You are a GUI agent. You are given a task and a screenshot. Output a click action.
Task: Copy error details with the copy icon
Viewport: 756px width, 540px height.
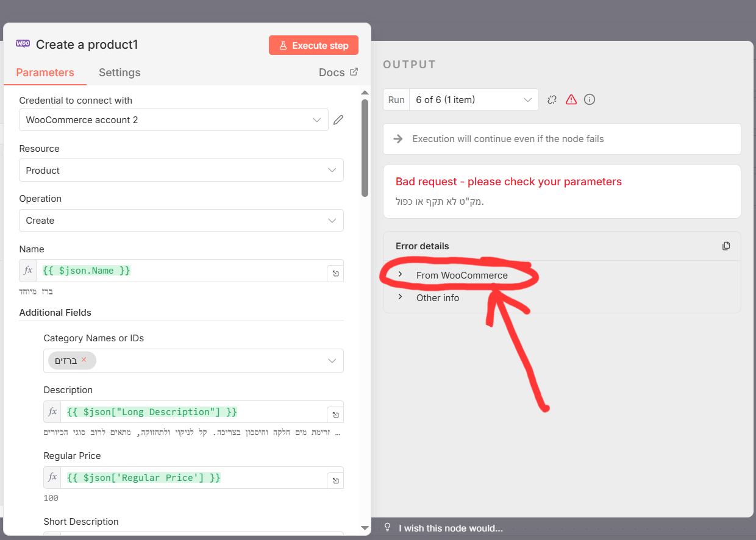(726, 246)
